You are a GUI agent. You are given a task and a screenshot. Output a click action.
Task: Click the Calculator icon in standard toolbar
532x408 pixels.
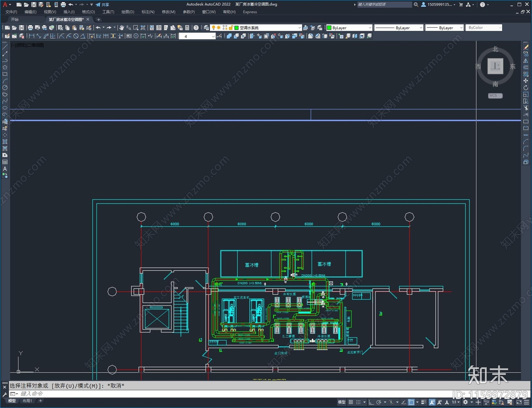187,28
